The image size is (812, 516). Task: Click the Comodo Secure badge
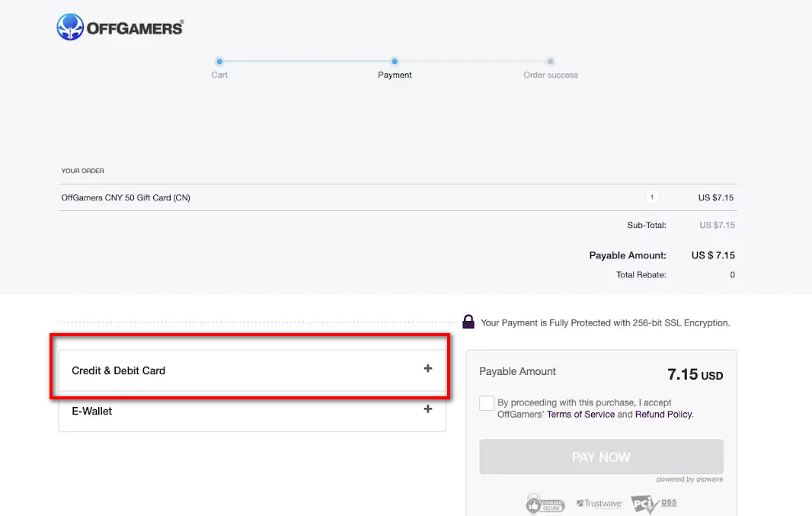(544, 504)
